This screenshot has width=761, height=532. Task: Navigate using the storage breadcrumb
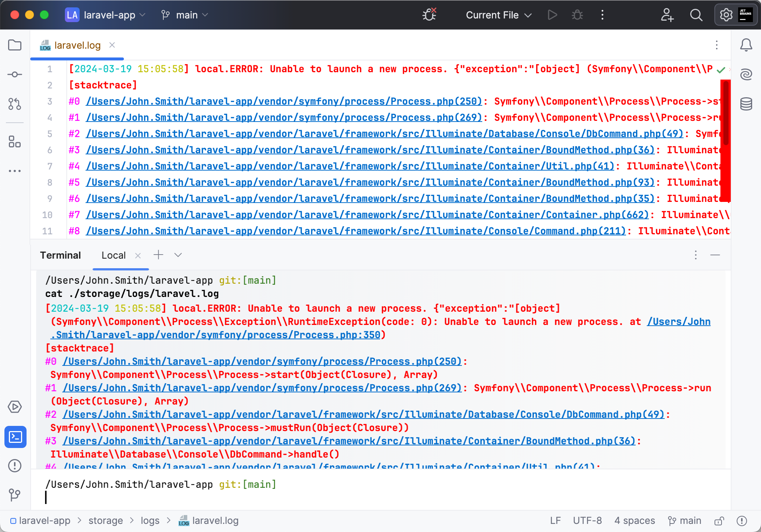tap(105, 521)
